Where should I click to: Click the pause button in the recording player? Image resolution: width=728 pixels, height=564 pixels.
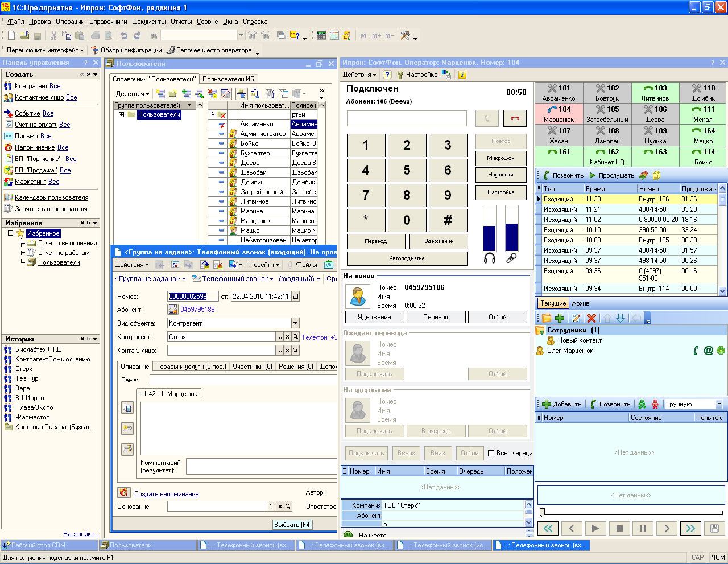643,528
